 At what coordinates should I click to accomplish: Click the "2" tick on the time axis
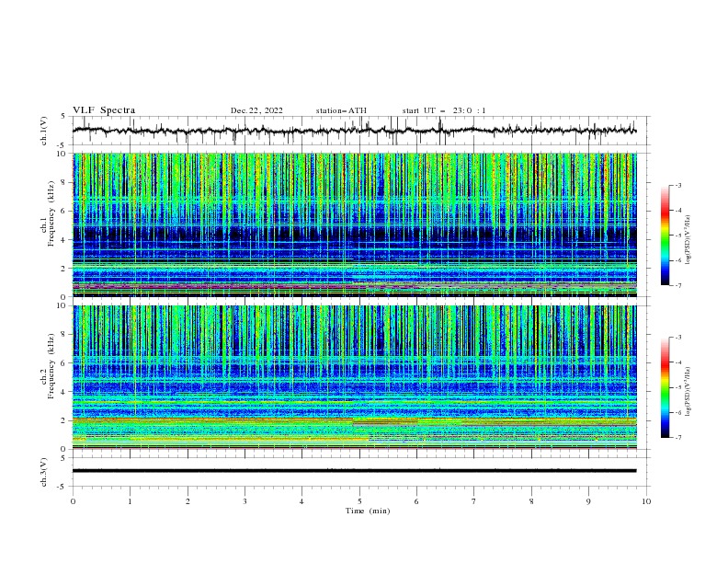(x=188, y=501)
